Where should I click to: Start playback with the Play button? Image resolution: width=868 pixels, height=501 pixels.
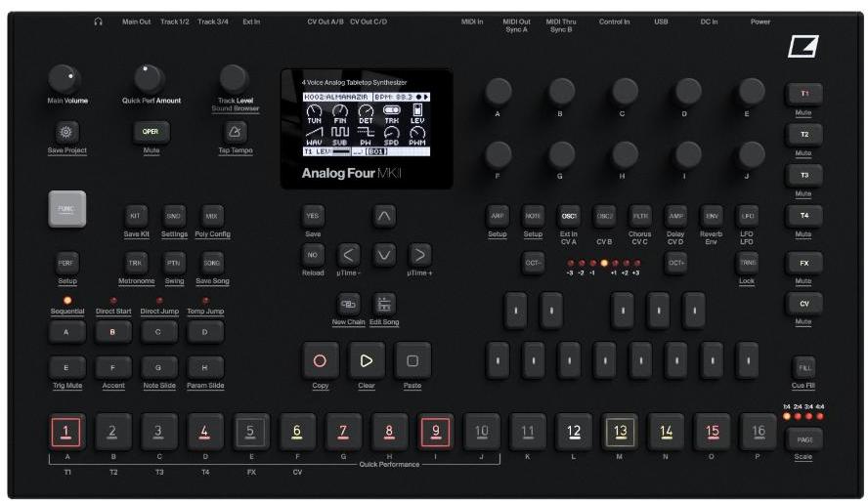click(366, 361)
